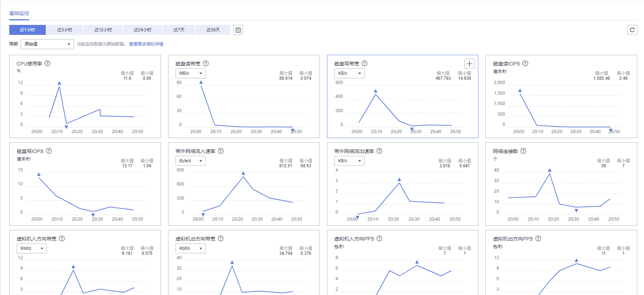Open the 周期 原始值 dropdown
Image resolution: width=644 pixels, height=295 pixels.
pyautogui.click(x=47, y=44)
